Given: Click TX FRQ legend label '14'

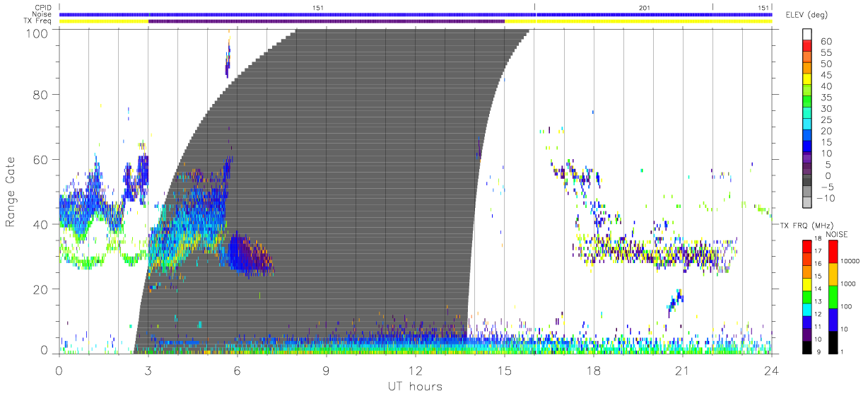Looking at the screenshot, I should tap(816, 289).
